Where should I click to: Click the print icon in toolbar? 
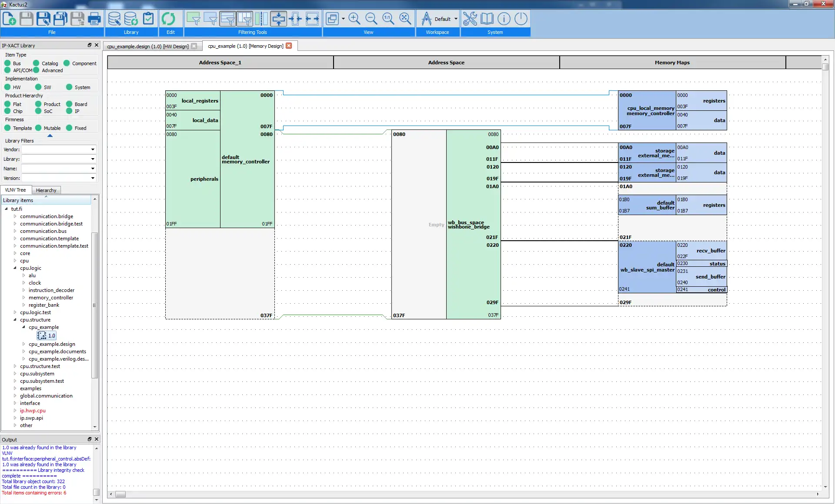click(x=94, y=19)
